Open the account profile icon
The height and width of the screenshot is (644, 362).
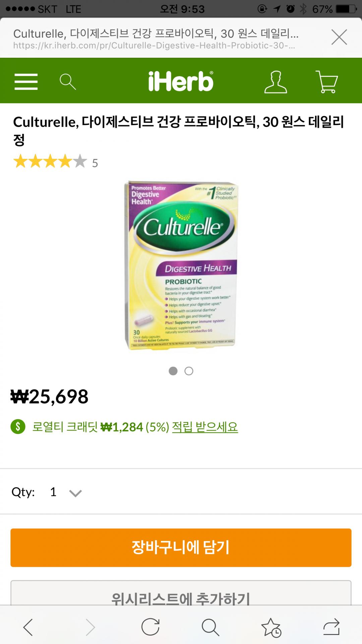point(276,82)
